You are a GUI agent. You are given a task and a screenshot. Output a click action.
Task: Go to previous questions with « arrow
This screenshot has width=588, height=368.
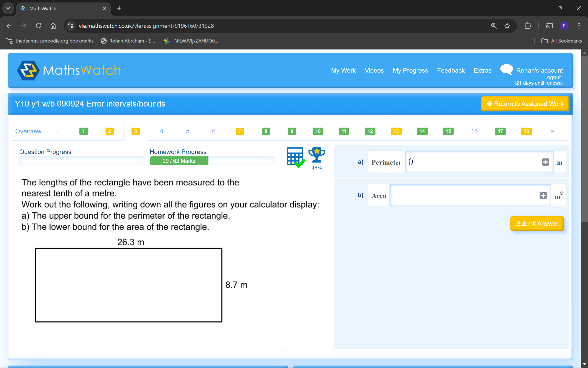click(58, 131)
